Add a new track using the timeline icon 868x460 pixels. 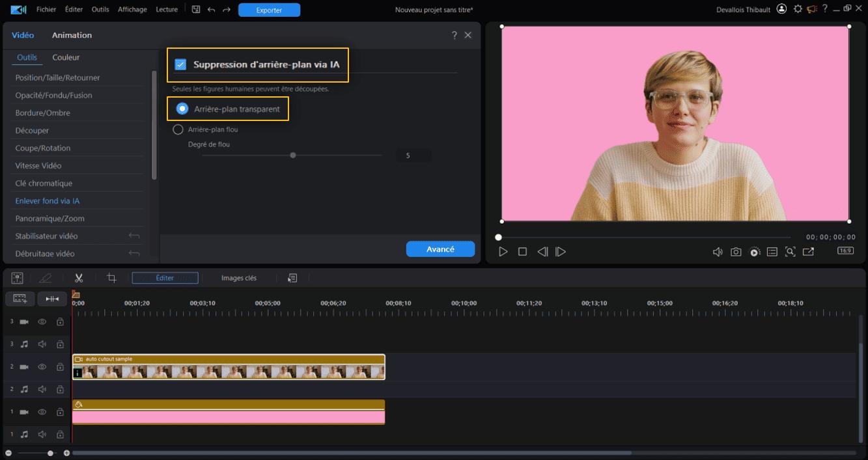[20, 299]
